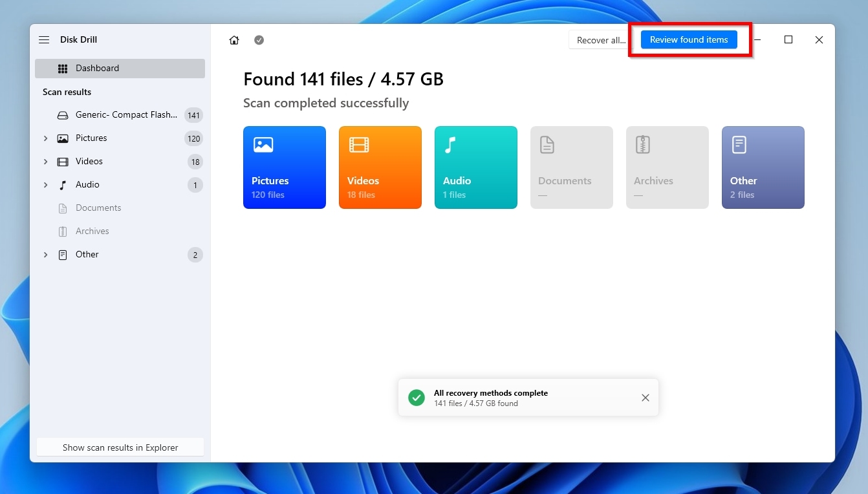Open the Dashboard view
868x494 pixels.
click(97, 68)
